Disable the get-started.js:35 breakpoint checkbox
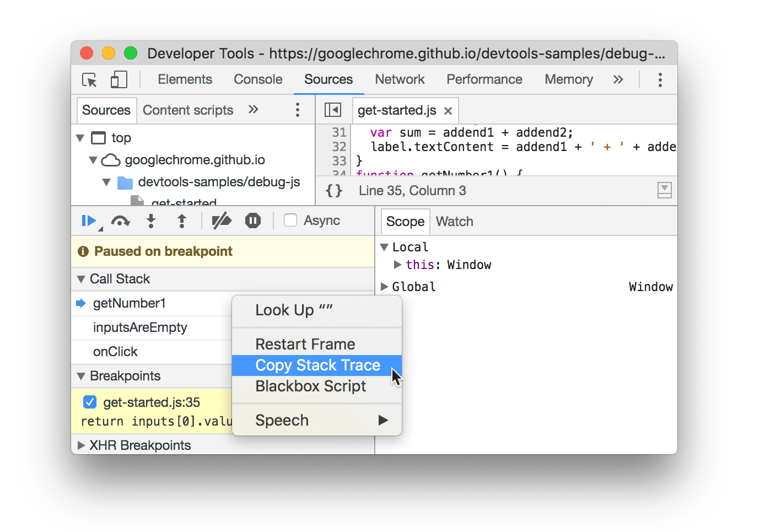 [89, 402]
